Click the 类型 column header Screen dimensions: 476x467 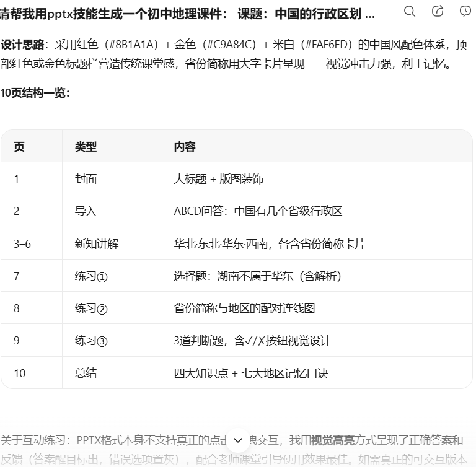[112, 147]
